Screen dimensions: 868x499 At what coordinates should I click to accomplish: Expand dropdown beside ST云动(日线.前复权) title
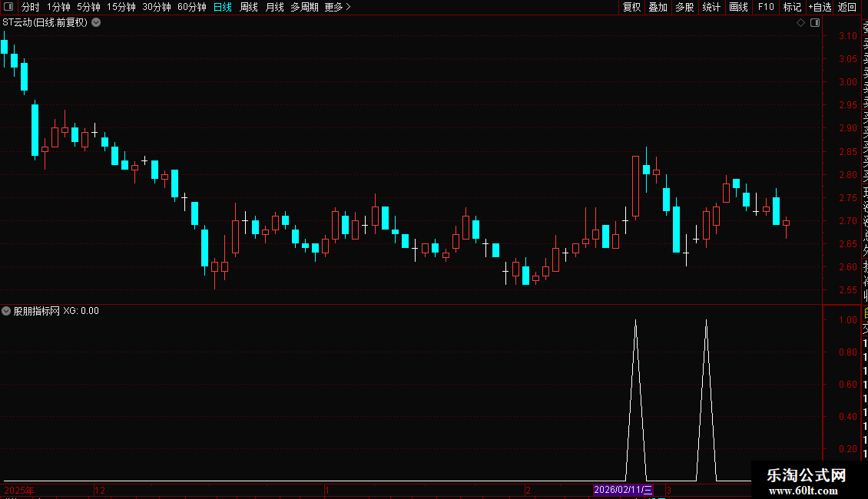(x=96, y=23)
